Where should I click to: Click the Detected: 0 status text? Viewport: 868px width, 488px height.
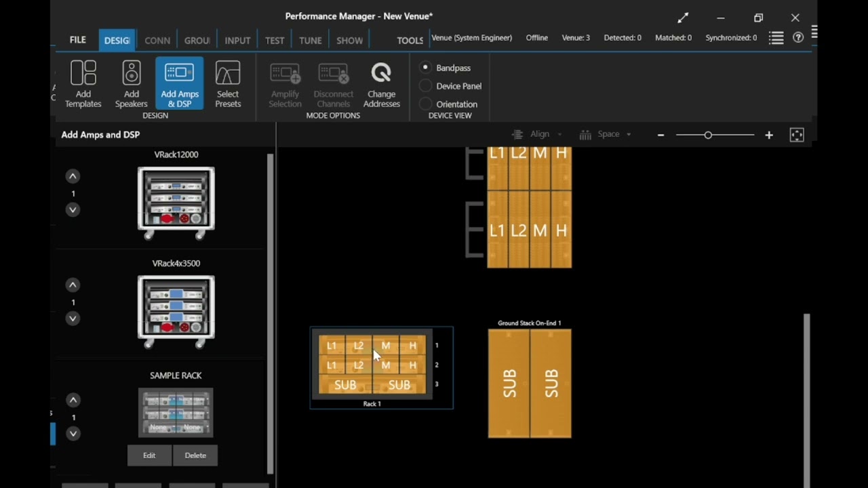coord(623,38)
